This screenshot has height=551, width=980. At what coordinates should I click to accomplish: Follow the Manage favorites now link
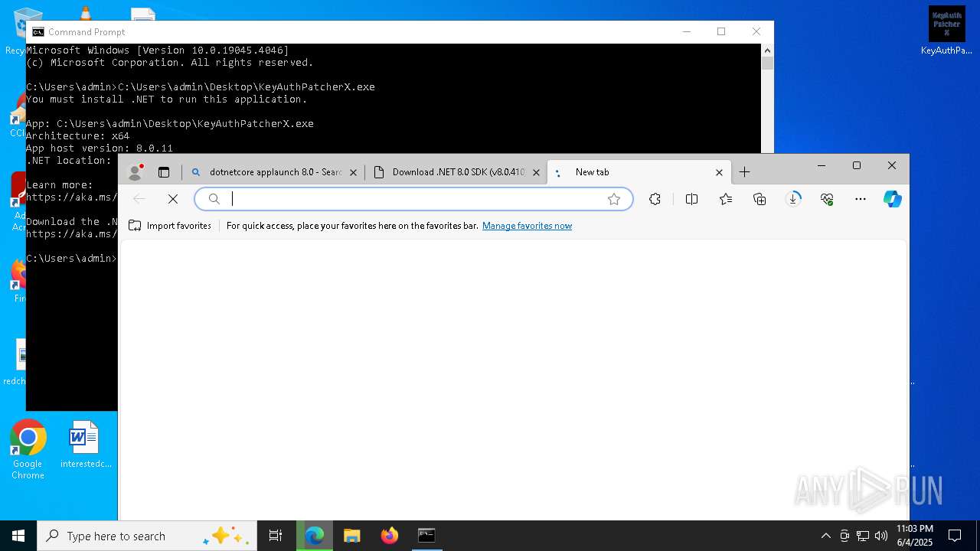527,226
